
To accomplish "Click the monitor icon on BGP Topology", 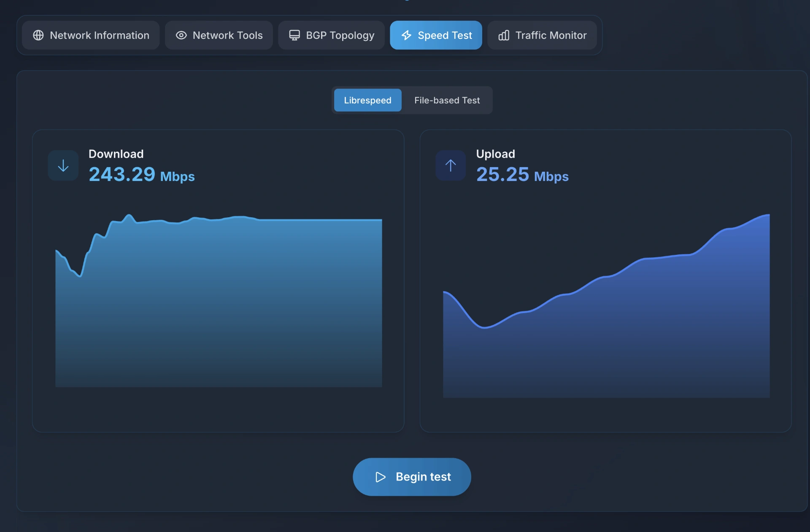I will [294, 35].
